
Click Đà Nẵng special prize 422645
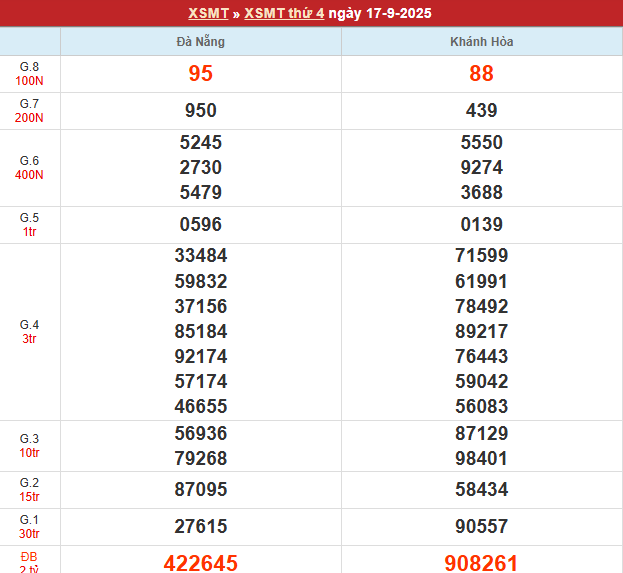tap(201, 563)
